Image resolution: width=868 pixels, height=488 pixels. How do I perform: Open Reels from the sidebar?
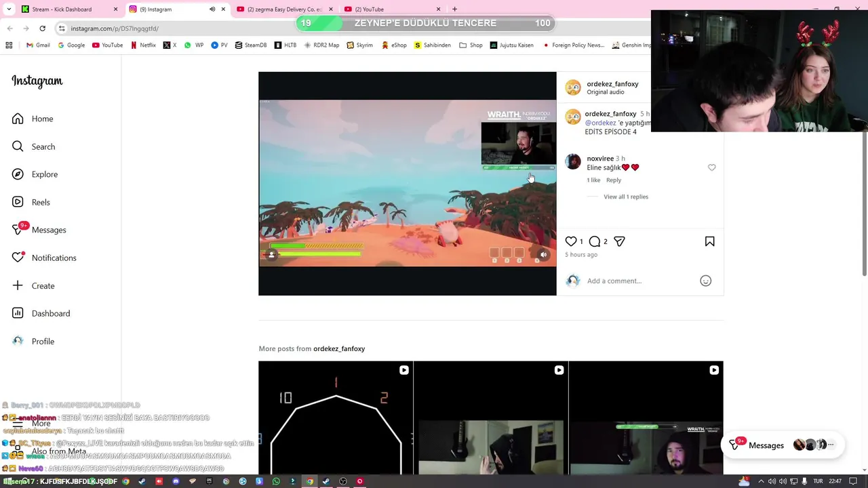[x=31, y=202]
